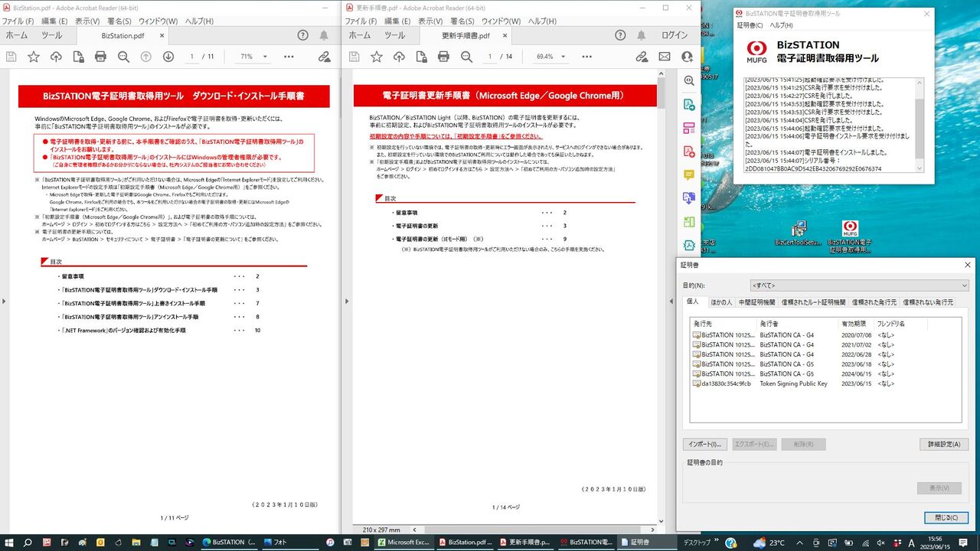
Task: Open the Export PDF tool in right pane
Action: [x=689, y=104]
